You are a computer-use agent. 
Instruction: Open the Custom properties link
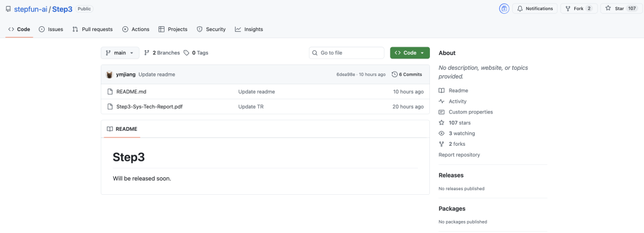(470, 112)
